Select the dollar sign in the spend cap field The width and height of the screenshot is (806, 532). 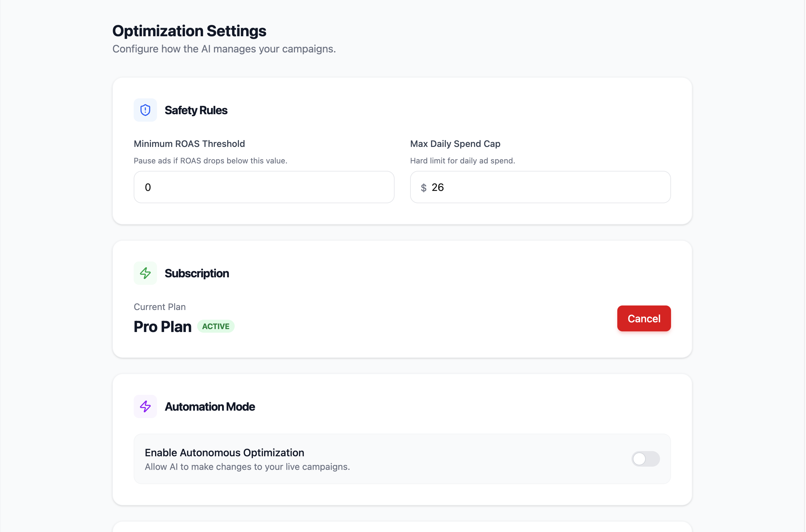[423, 187]
